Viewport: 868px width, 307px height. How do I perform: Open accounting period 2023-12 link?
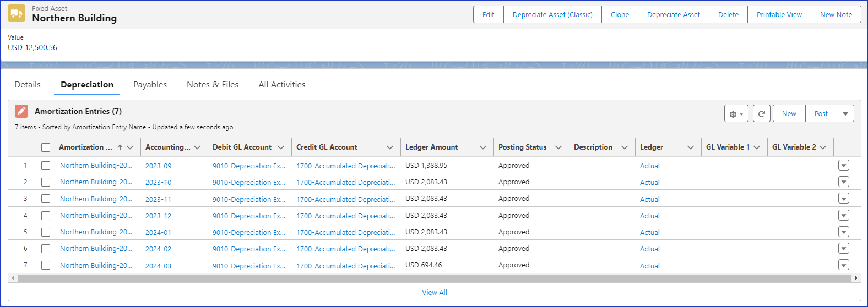(158, 216)
